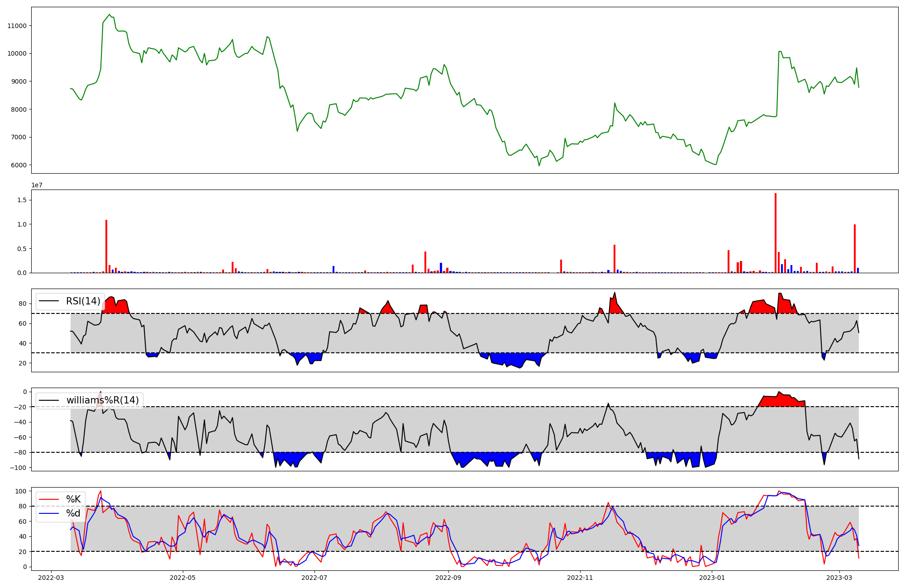Click the 6000 price axis tick label

tap(19, 165)
